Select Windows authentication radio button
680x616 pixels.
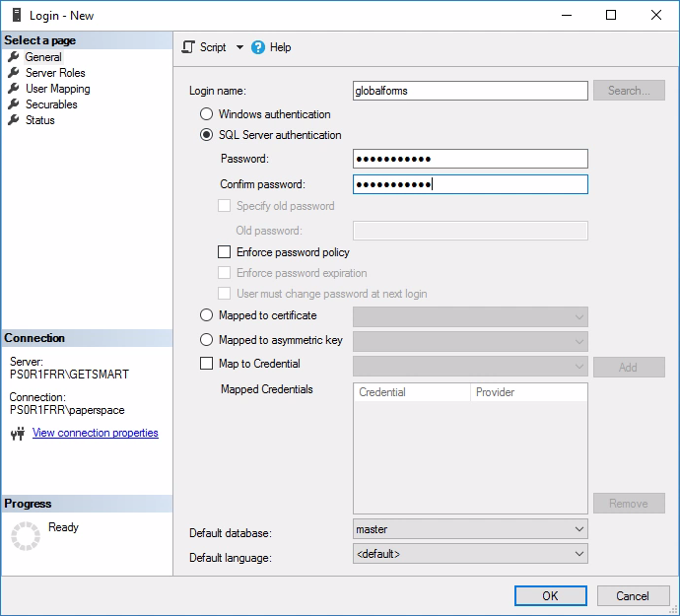click(207, 114)
